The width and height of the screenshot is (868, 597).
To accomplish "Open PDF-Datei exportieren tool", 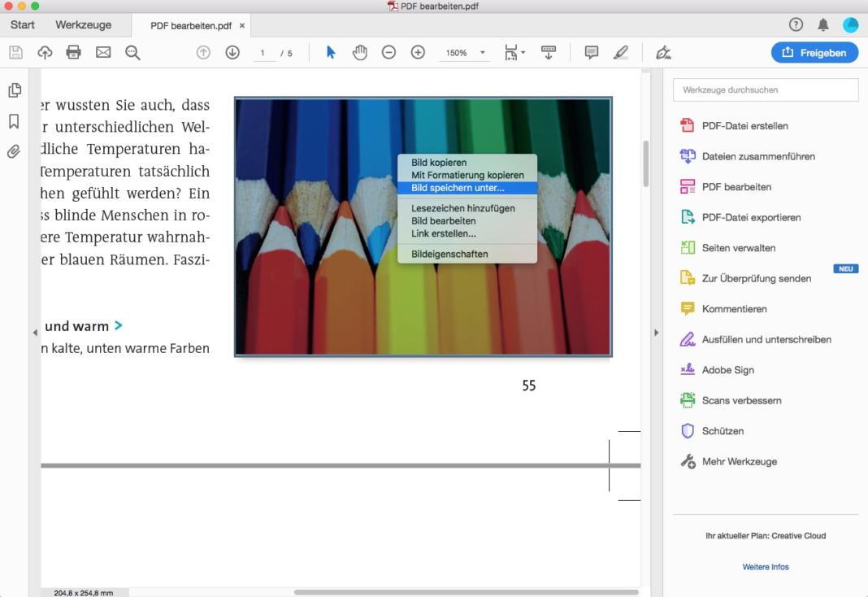I will tap(740, 217).
